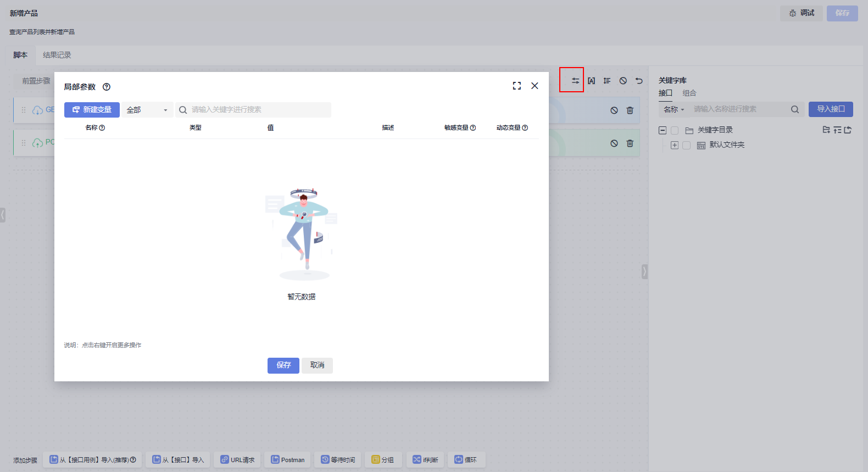Close the 局部参数 dialog

click(535, 86)
